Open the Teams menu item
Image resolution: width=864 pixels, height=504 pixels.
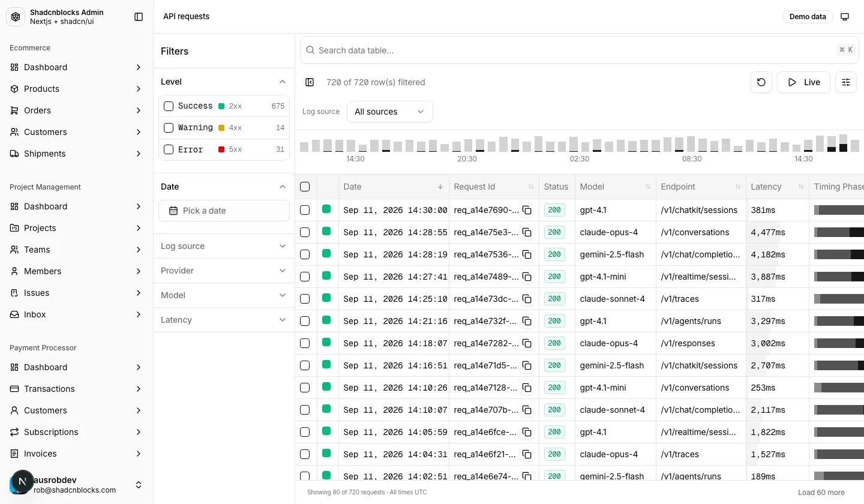[x=77, y=250]
